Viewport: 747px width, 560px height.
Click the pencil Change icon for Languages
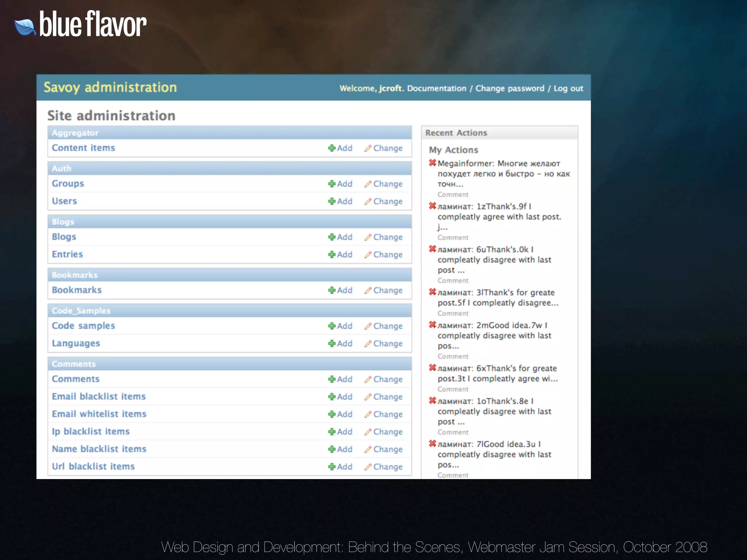click(x=368, y=343)
